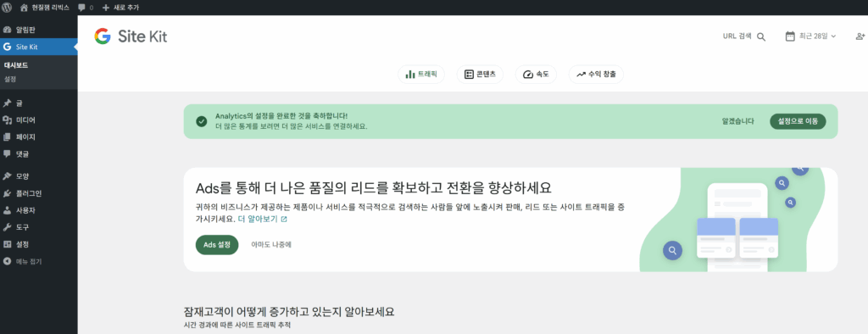Screen dimensions: 868x334
Task: Click the 설정으로 이동 button
Action: (x=798, y=121)
